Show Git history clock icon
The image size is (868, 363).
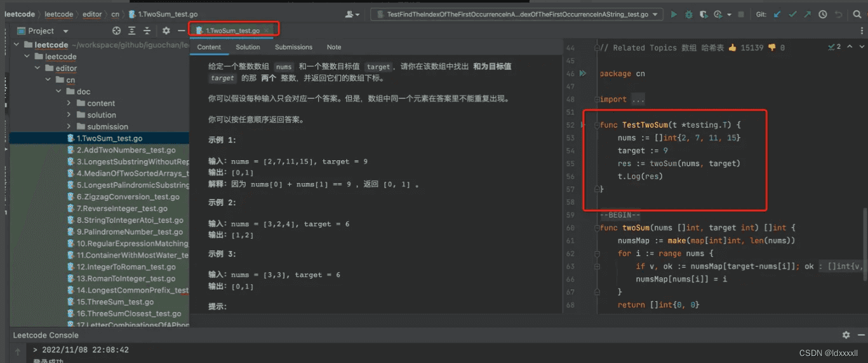point(823,14)
